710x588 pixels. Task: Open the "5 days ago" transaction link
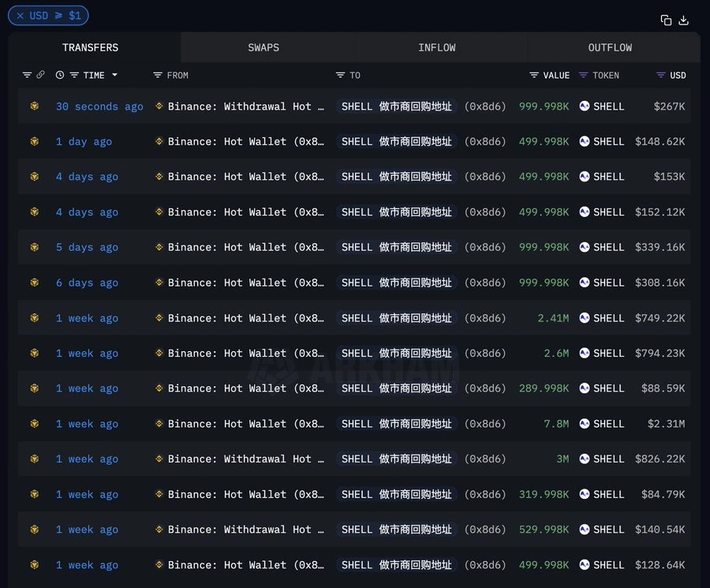click(87, 247)
